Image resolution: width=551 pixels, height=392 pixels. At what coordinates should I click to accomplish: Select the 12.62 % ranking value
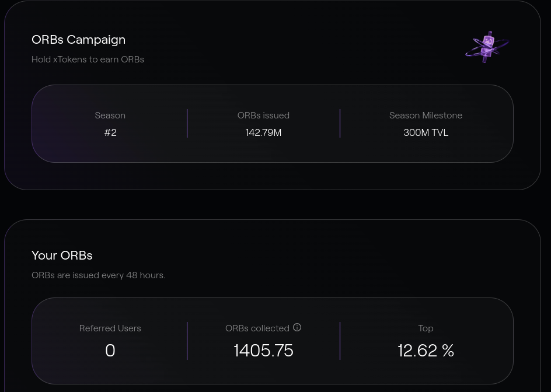(426, 351)
